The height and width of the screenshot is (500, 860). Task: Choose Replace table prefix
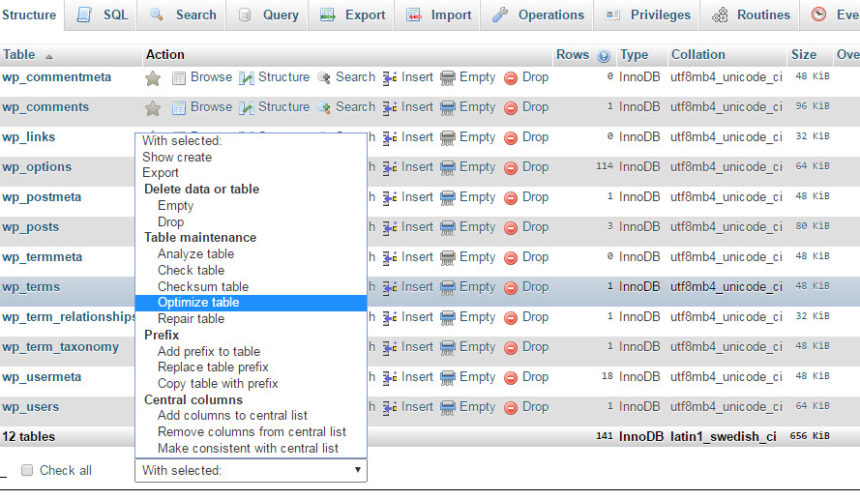point(213,367)
